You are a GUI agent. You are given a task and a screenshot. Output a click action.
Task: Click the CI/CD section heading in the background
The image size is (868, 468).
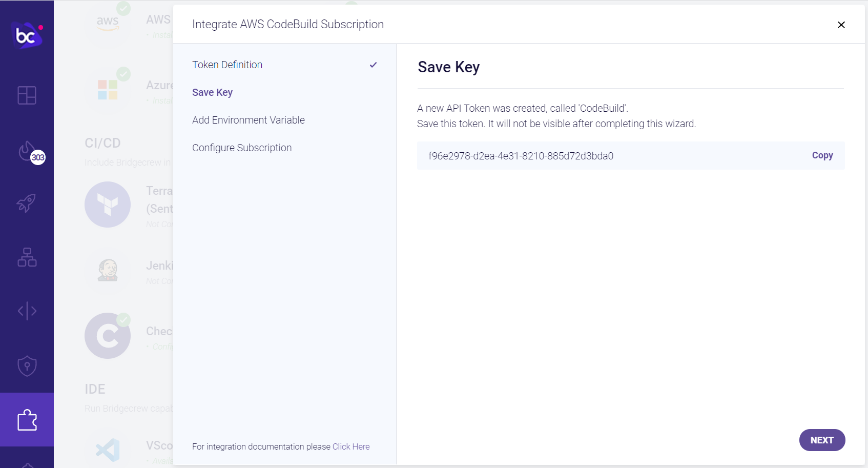102,143
